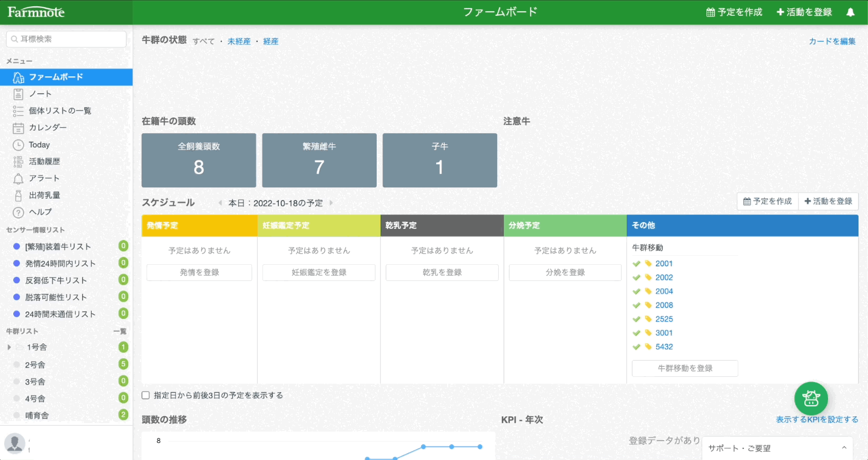Viewport: 868px width, 460px height.
Task: Click the 耳標検索 search field
Action: (x=66, y=39)
